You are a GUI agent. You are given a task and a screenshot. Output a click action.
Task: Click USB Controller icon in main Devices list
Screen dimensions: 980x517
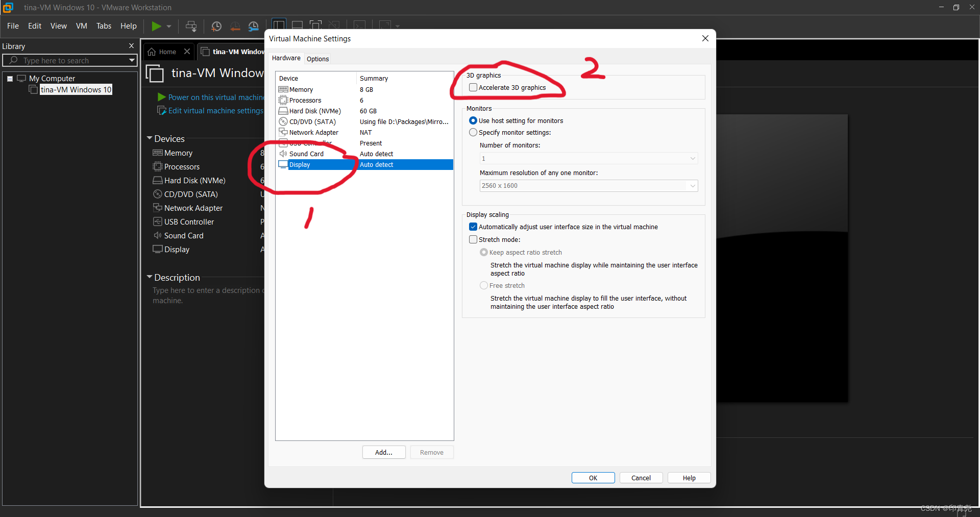click(158, 221)
